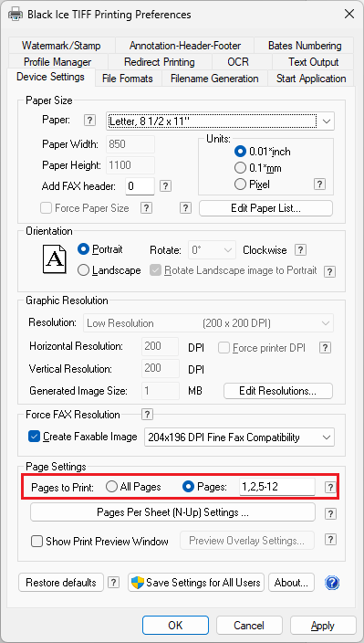Click help icon beside Clockwise rotation label
The image size is (364, 643).
click(301, 249)
